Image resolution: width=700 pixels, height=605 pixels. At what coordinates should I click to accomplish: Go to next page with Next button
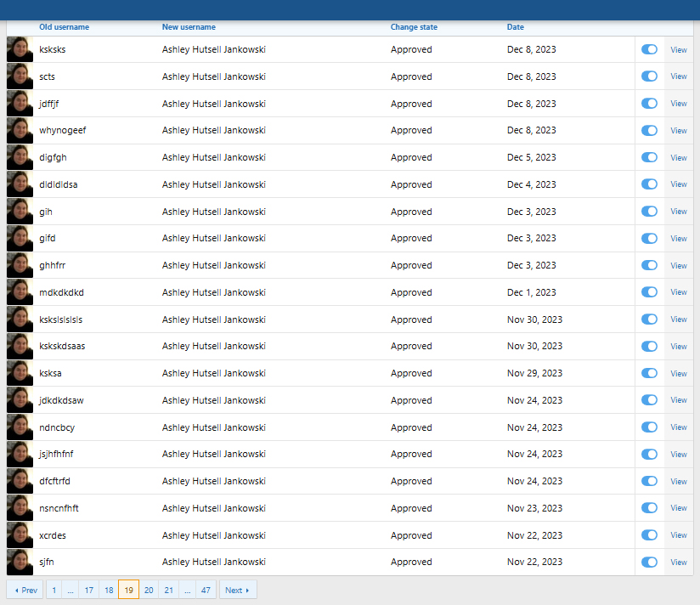point(238,590)
